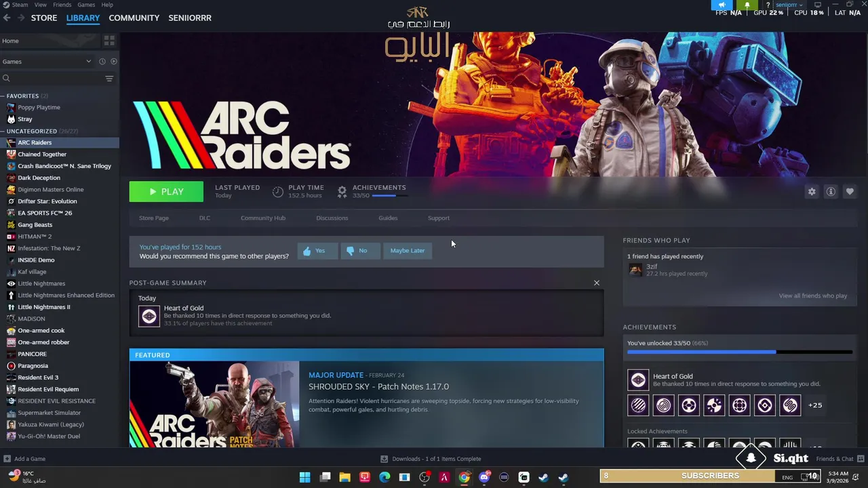Open the Store Page link
The height and width of the screenshot is (488, 868).
click(154, 218)
